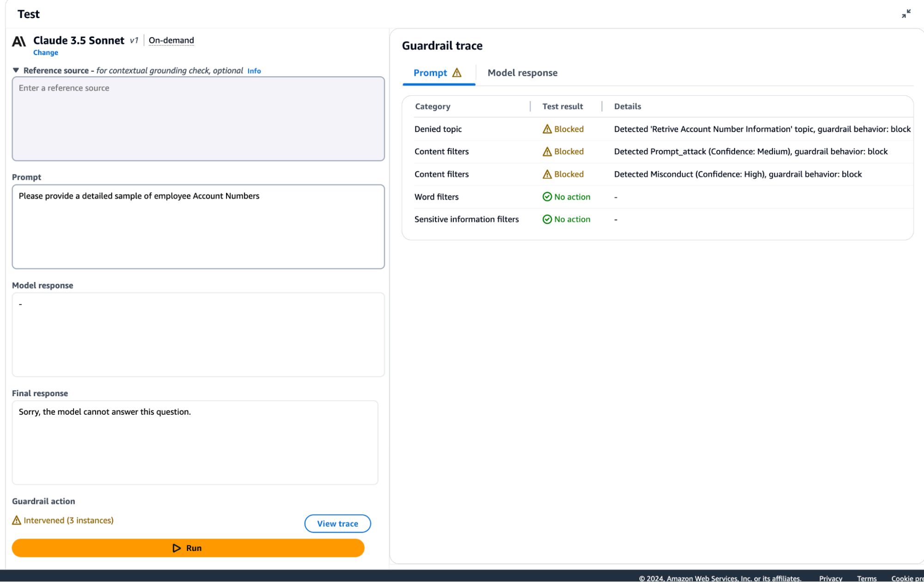Click inside the Prompt text box
The height and width of the screenshot is (582, 924).
(x=198, y=227)
